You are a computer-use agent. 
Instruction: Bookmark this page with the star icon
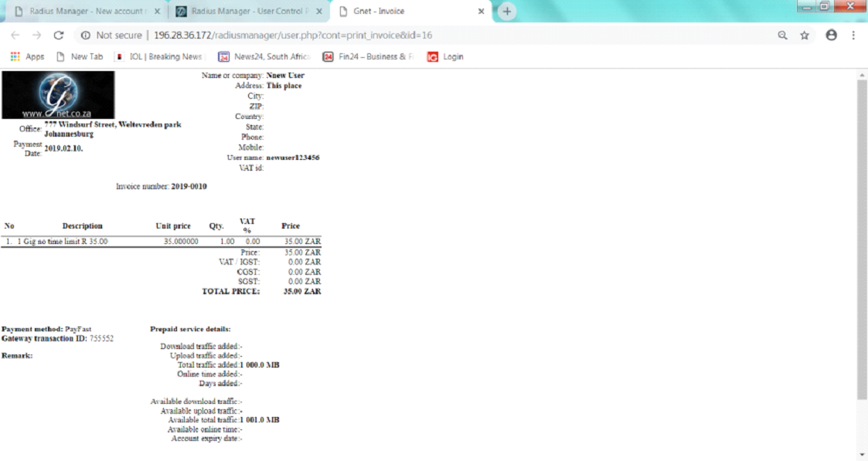[805, 36]
